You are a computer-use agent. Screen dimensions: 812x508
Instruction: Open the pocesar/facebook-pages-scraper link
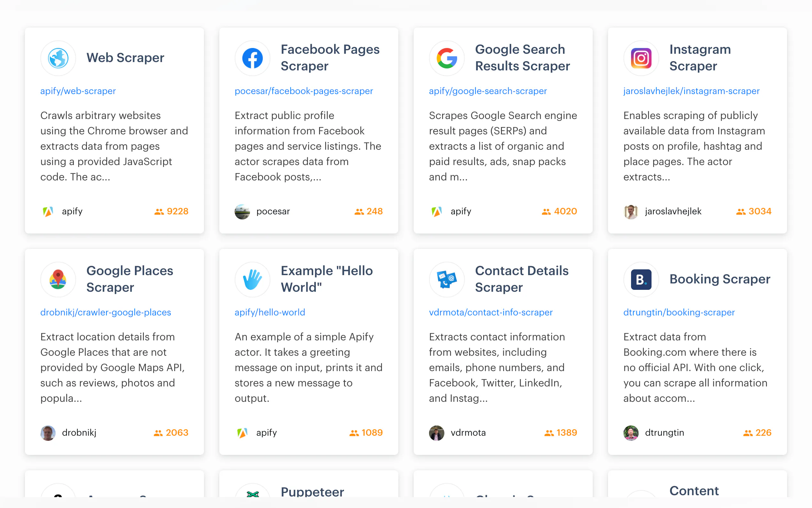tap(303, 91)
